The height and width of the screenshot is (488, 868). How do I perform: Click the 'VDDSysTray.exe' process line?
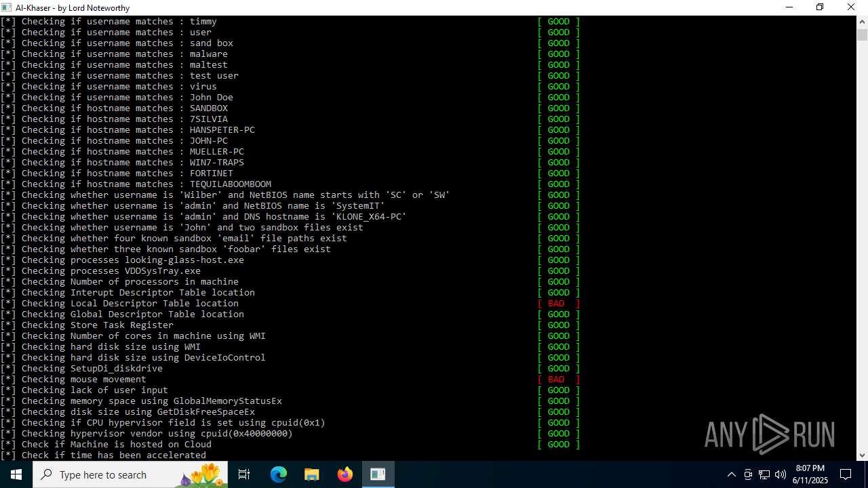tap(100, 271)
